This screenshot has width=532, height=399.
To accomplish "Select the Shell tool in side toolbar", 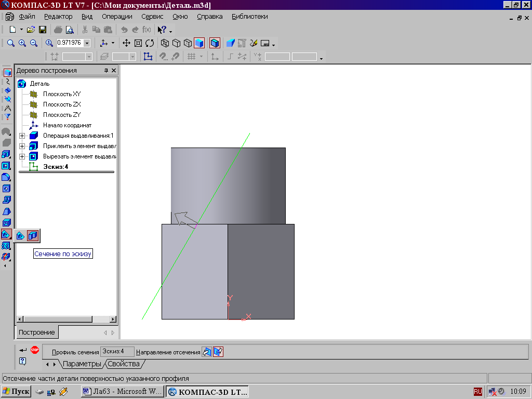I will tap(6, 222).
